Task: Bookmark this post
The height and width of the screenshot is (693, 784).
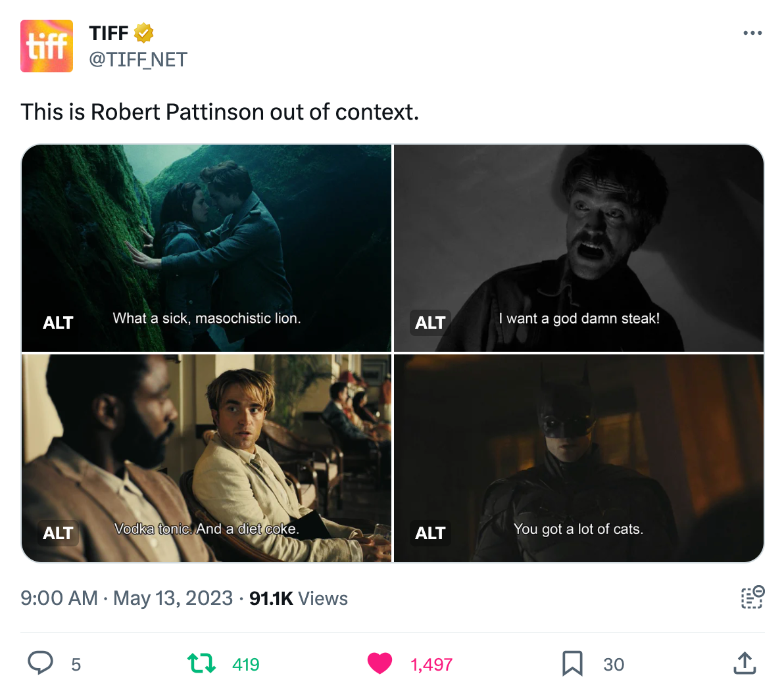Action: (x=572, y=663)
